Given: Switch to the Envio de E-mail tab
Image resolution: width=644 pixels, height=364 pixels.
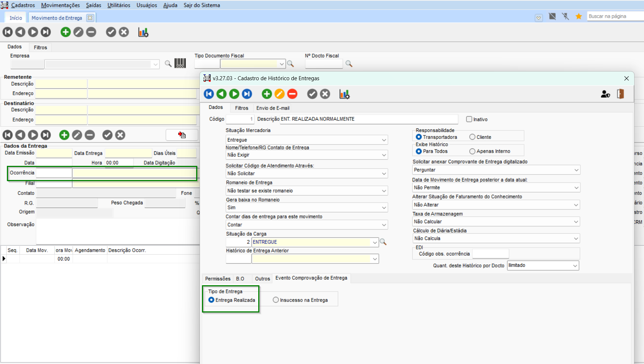Looking at the screenshot, I should tap(273, 108).
